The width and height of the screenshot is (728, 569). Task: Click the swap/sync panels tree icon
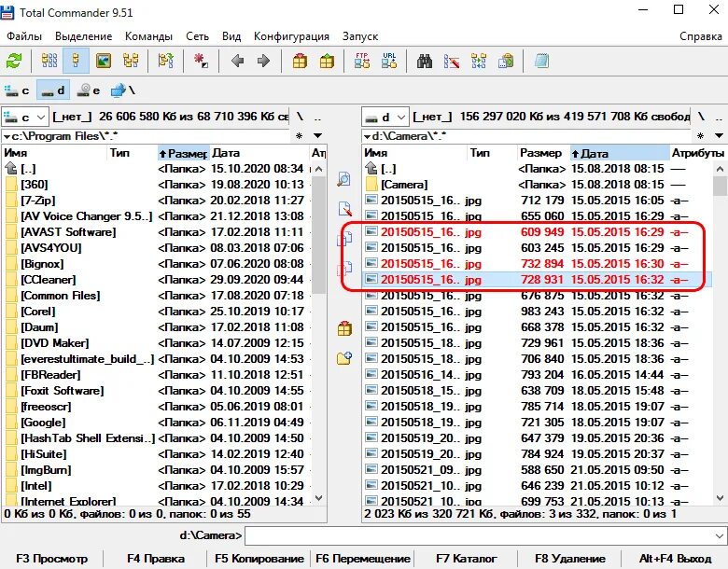(x=166, y=61)
